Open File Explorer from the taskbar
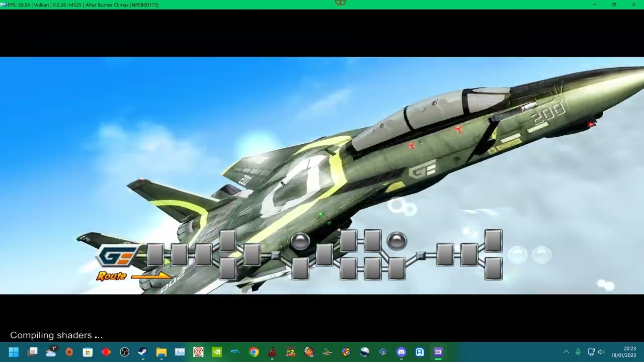Screen dimensions: 644x362 (x=162, y=352)
